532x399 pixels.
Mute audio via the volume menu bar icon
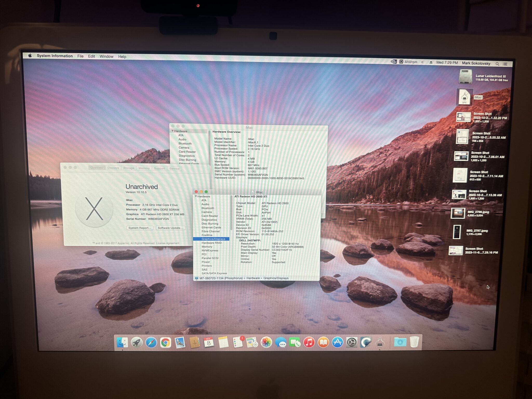(423, 62)
